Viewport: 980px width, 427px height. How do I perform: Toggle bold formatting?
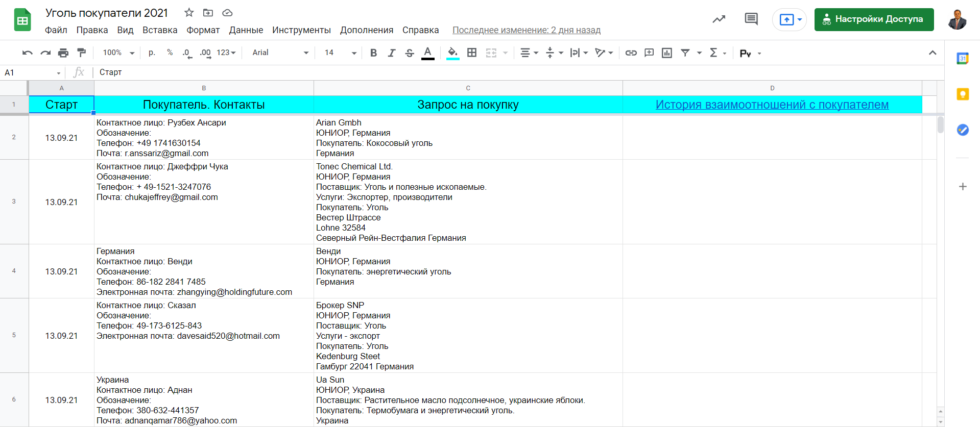click(x=373, y=53)
